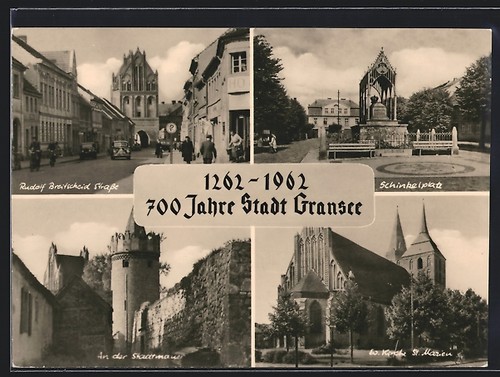This screenshot has width=500, height=377.
Task: Click the Stadtmauer tower photo
Action: click(131, 282)
